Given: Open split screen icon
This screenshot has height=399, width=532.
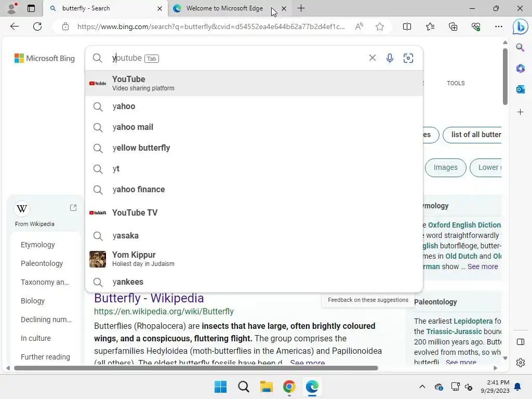Looking at the screenshot, I should pyautogui.click(x=407, y=26).
